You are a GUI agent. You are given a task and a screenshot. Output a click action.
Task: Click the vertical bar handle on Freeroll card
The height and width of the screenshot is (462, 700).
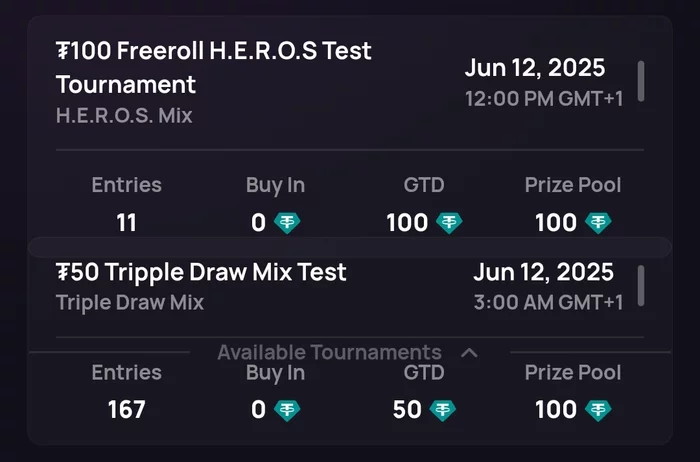point(641,81)
